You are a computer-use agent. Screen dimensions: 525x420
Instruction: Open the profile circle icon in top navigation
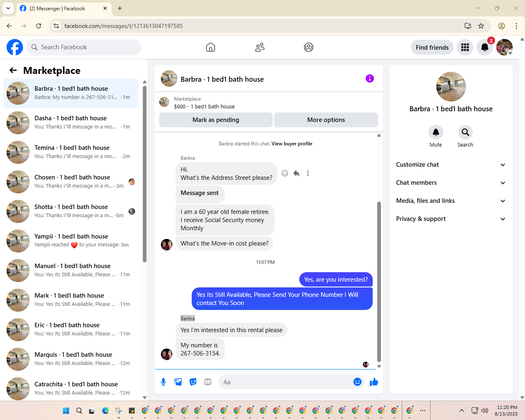(309, 47)
